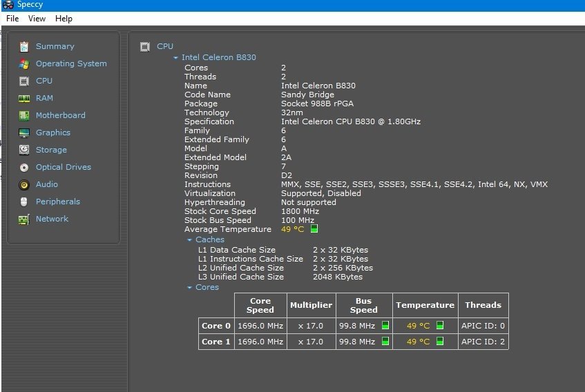This screenshot has height=392, width=585.
Task: Open the Motherboard section
Action: [61, 115]
